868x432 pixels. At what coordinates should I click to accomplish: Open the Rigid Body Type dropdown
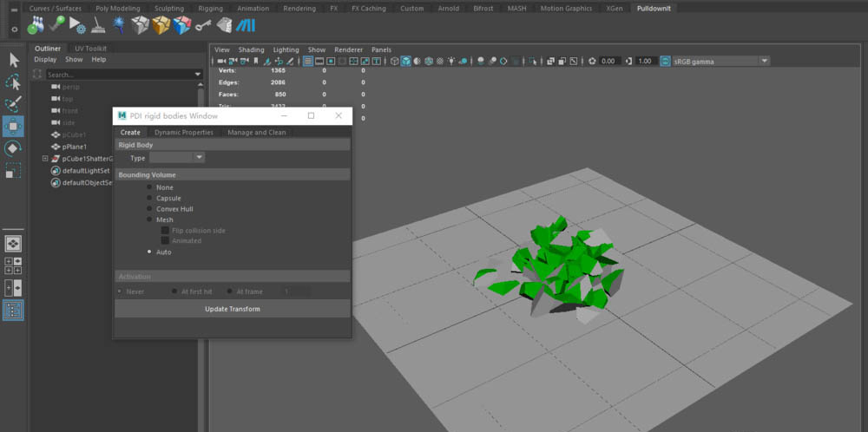coord(177,158)
